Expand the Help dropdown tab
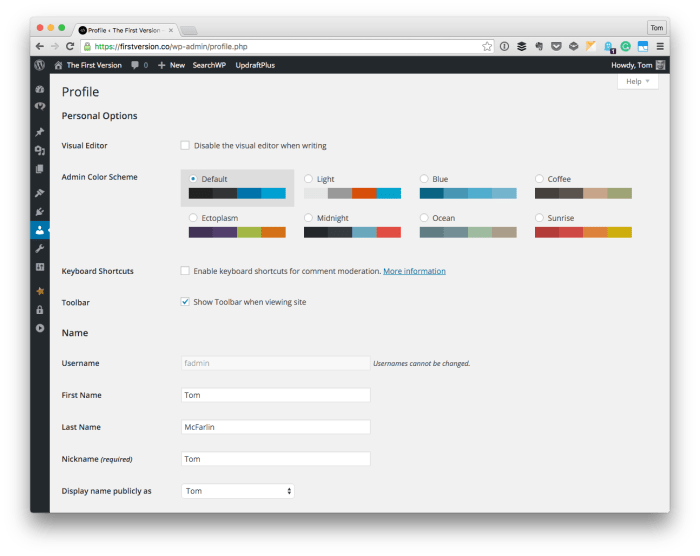Screen dimensions: 700x556 point(638,81)
